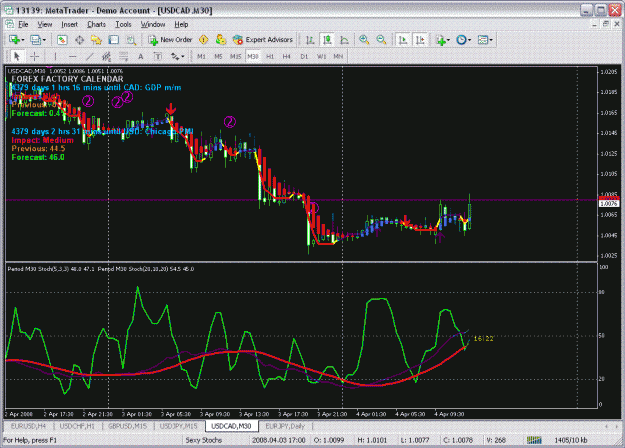Open the Market Watch window icon

coord(62,40)
